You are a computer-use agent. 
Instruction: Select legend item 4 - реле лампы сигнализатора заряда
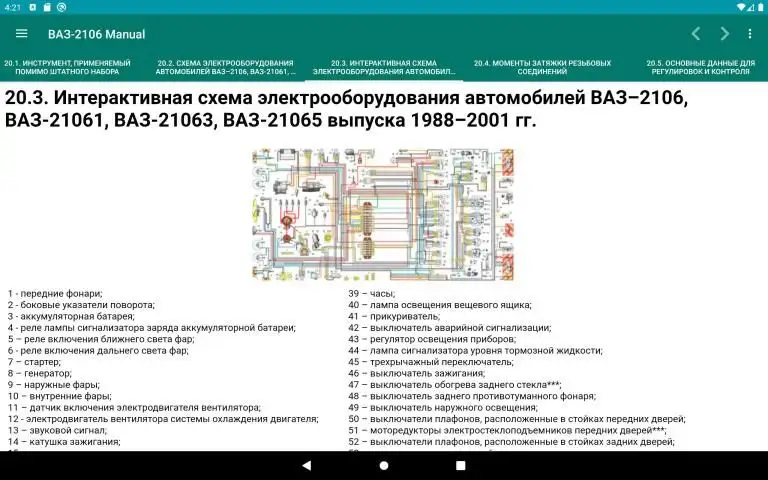(151, 328)
